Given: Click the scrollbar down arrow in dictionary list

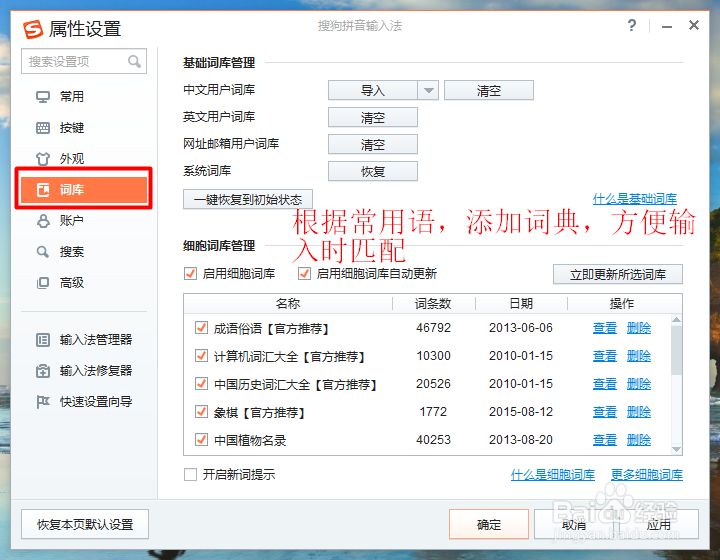Looking at the screenshot, I should point(676,449).
